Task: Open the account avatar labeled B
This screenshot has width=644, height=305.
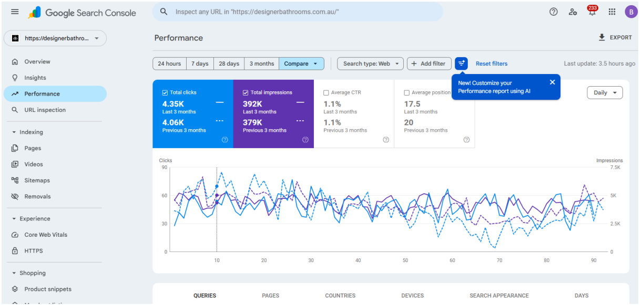Action: point(631,12)
